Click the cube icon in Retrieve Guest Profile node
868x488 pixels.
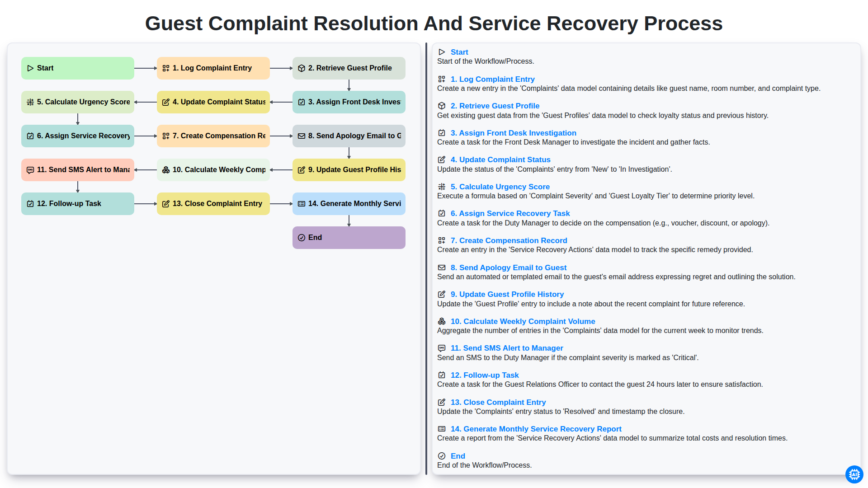click(302, 68)
